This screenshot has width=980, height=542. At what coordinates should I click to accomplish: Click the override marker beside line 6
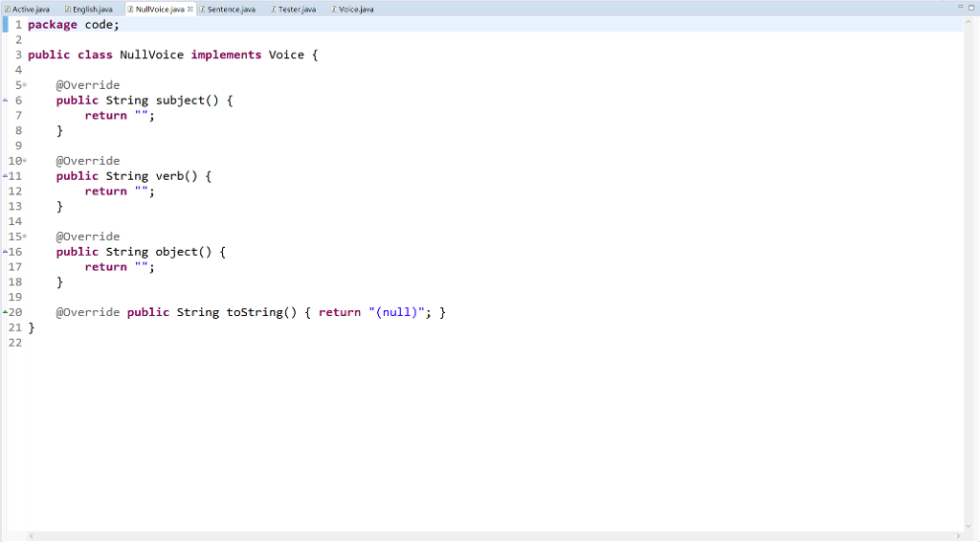[5, 100]
